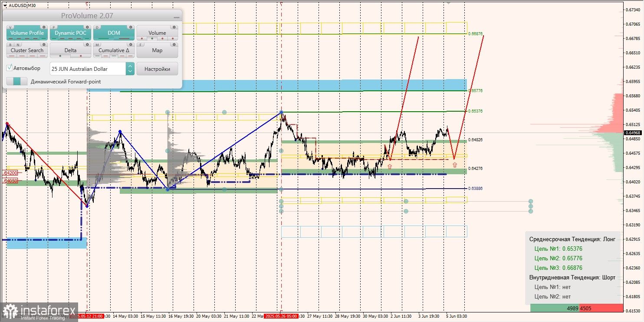Select the green dot under Volume
Image resolution: width=644 pixels, height=322 pixels.
pyautogui.click(x=152, y=39)
